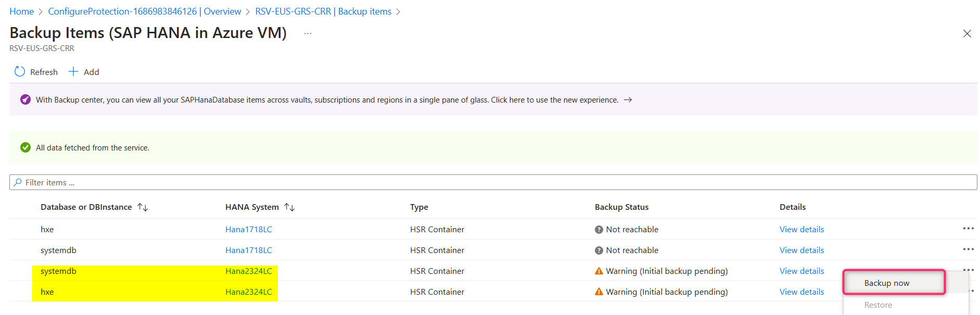Click the Add button label
980x315 pixels.
point(92,72)
